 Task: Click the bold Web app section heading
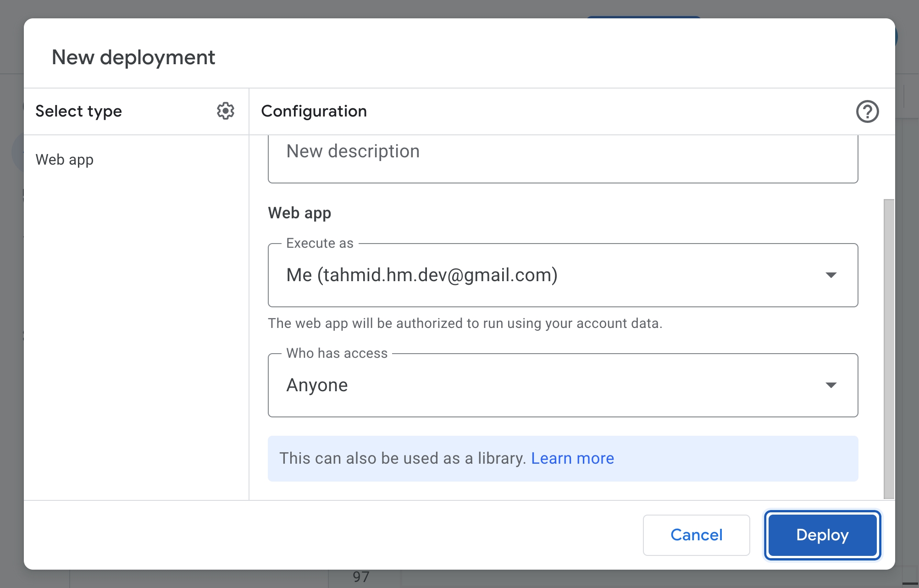pyautogui.click(x=299, y=213)
